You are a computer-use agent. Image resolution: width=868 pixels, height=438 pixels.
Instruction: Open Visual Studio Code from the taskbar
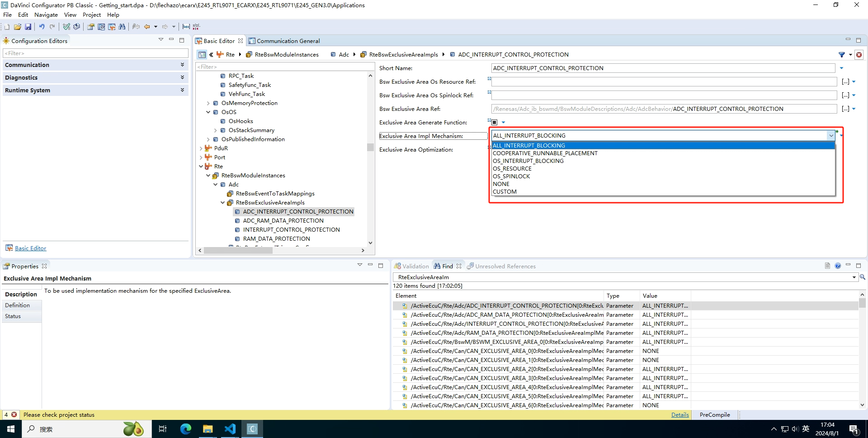coord(230,428)
